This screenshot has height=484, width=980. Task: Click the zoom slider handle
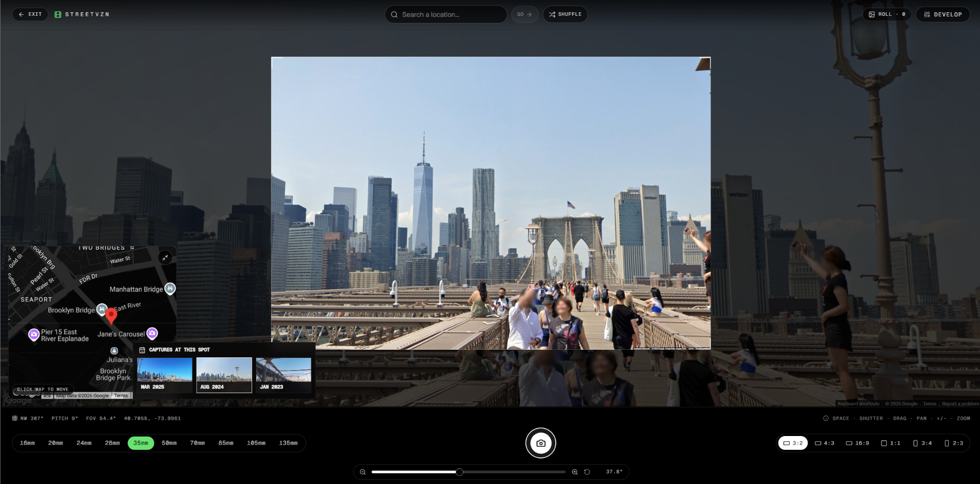(x=459, y=472)
